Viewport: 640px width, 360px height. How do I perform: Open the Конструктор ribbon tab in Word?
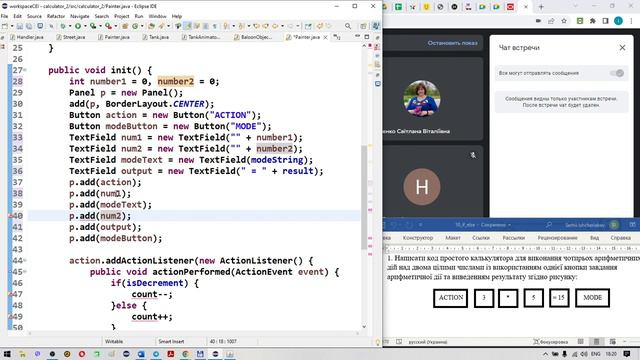click(418, 238)
